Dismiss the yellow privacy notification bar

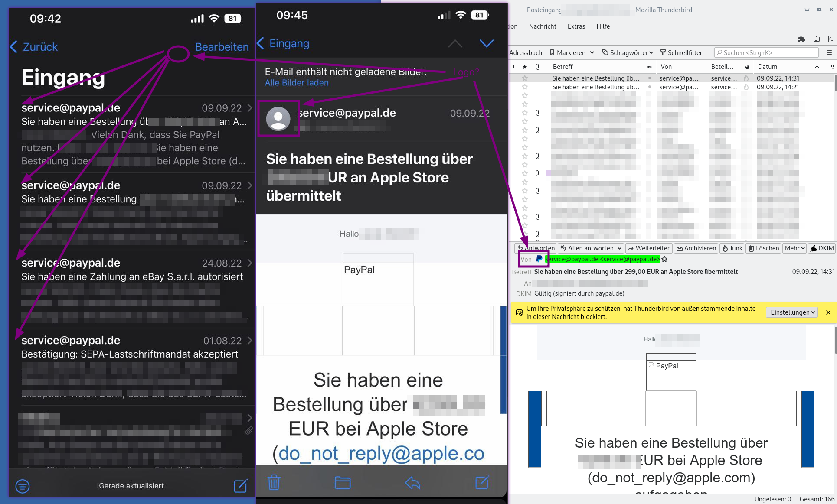pyautogui.click(x=828, y=312)
